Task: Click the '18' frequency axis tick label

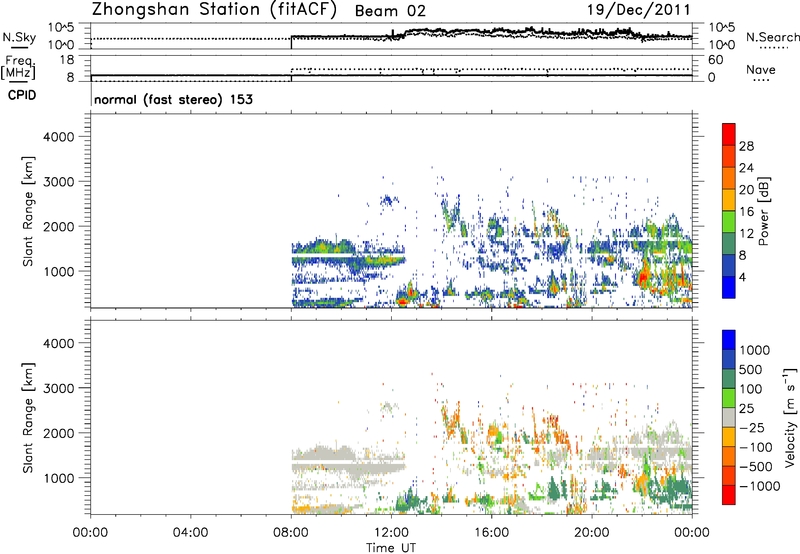Action: click(67, 60)
